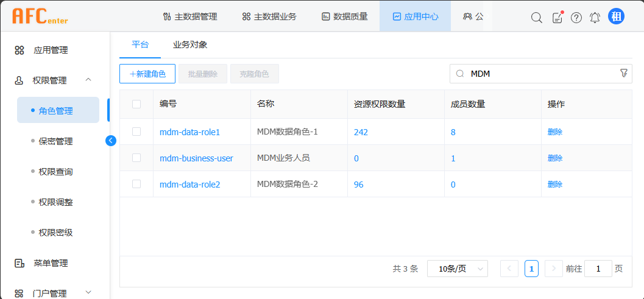Image resolution: width=644 pixels, height=299 pixels.
Task: Open the 数据质量 top menu
Action: coord(344,16)
